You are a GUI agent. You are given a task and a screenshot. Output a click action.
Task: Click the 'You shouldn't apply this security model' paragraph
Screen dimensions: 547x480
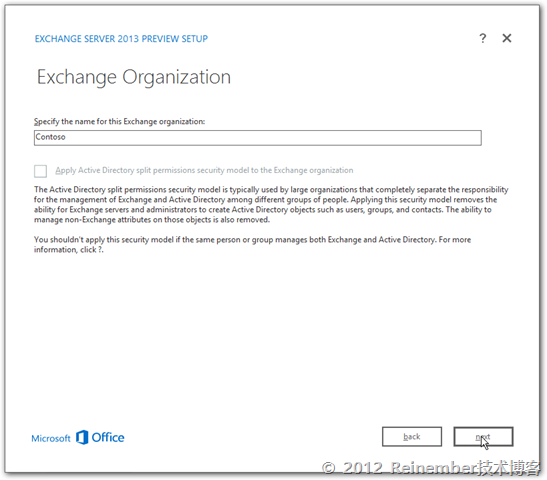[252, 245]
